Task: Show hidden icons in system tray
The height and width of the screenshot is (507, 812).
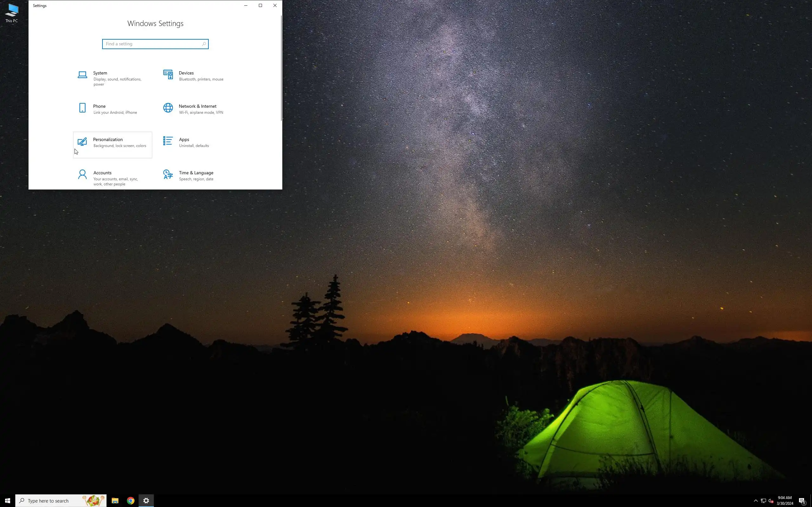Action: (x=756, y=501)
